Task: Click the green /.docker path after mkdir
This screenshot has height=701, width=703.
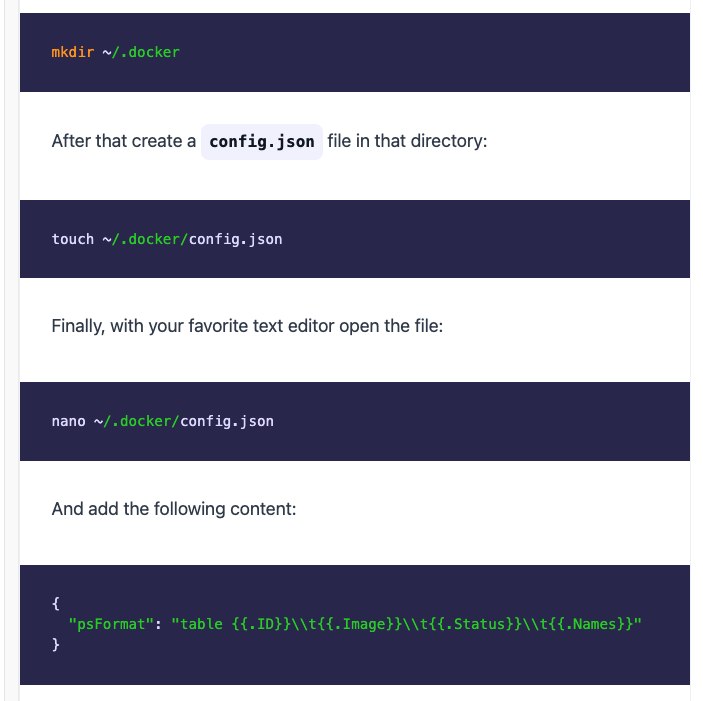Action: (x=149, y=52)
